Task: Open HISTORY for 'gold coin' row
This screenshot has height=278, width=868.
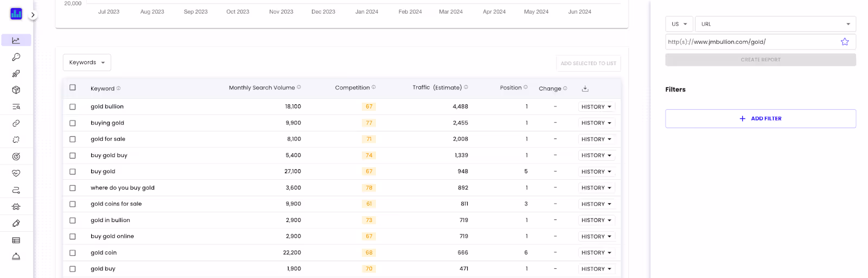Action: click(x=596, y=253)
